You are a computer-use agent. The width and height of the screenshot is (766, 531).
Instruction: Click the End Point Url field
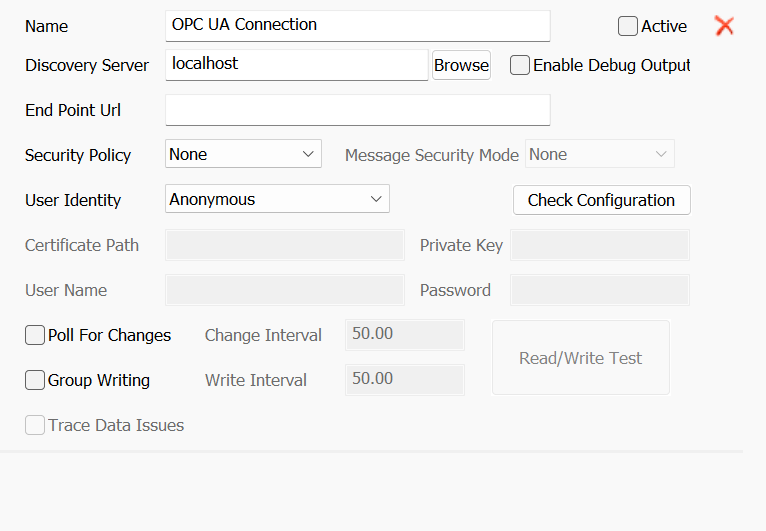[357, 110]
